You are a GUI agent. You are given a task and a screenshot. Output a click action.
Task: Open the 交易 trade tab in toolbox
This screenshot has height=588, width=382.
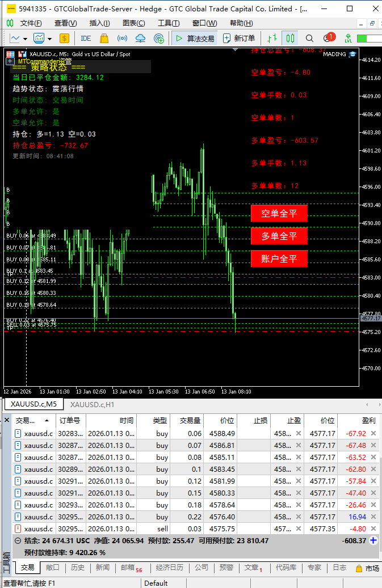click(27, 568)
